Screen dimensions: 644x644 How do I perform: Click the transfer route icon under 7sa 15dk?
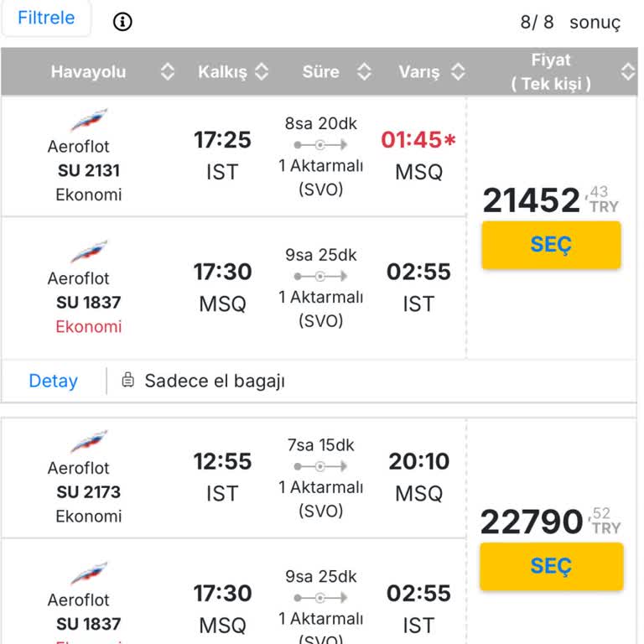[x=320, y=466]
